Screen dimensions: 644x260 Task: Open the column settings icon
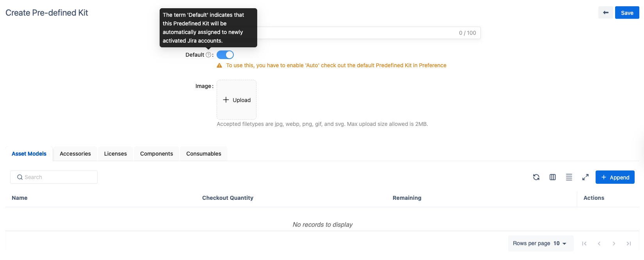(x=553, y=177)
